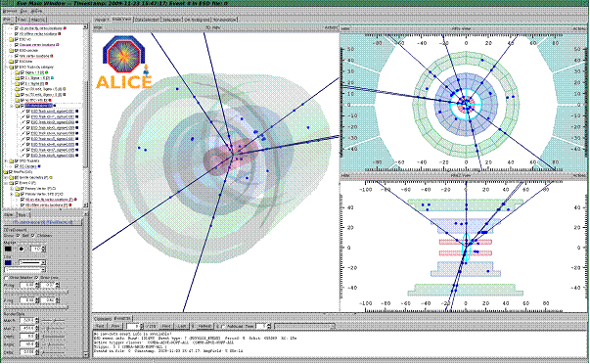
Task: Click the green color dot beside Sigma < 3
Action: point(47,72)
